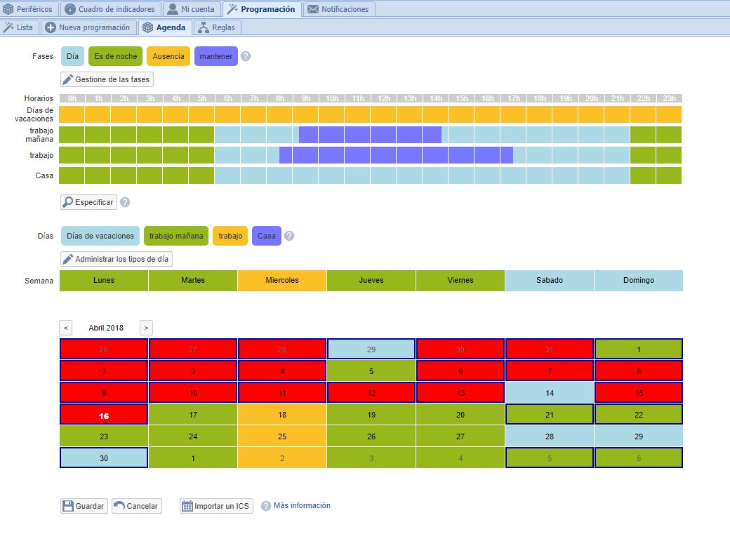Viewport: 730px width, 560px height.
Task: Open the Periféricos tab
Action: tap(29, 9)
